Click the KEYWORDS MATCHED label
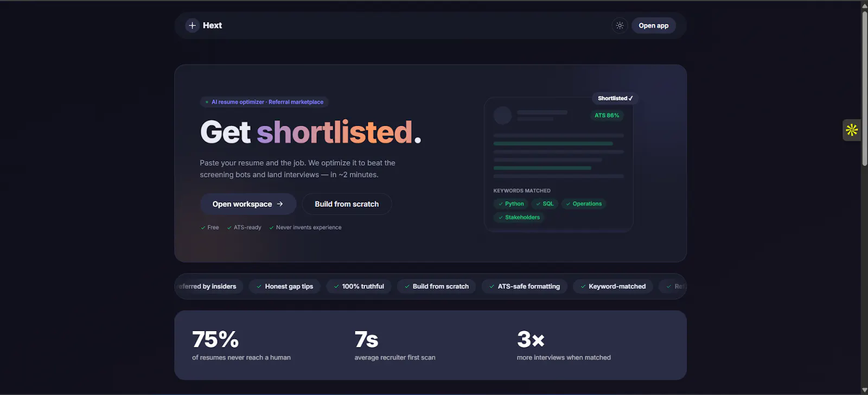 [522, 191]
